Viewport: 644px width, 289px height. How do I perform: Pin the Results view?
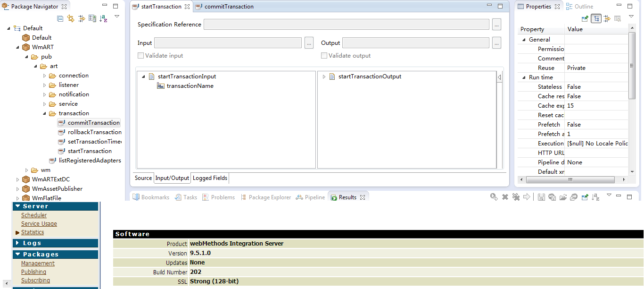point(585,197)
